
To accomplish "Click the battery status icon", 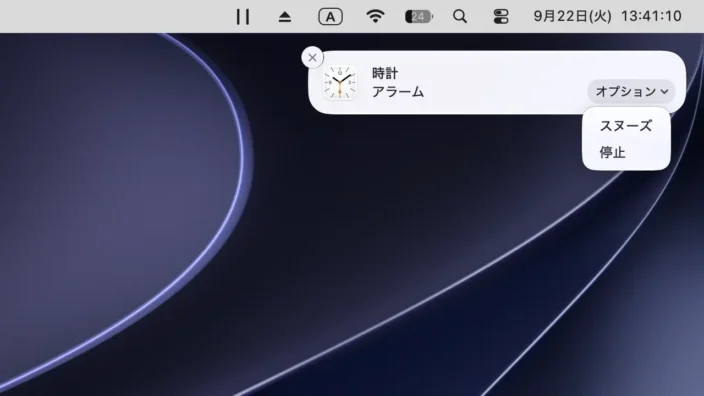I will pos(418,17).
